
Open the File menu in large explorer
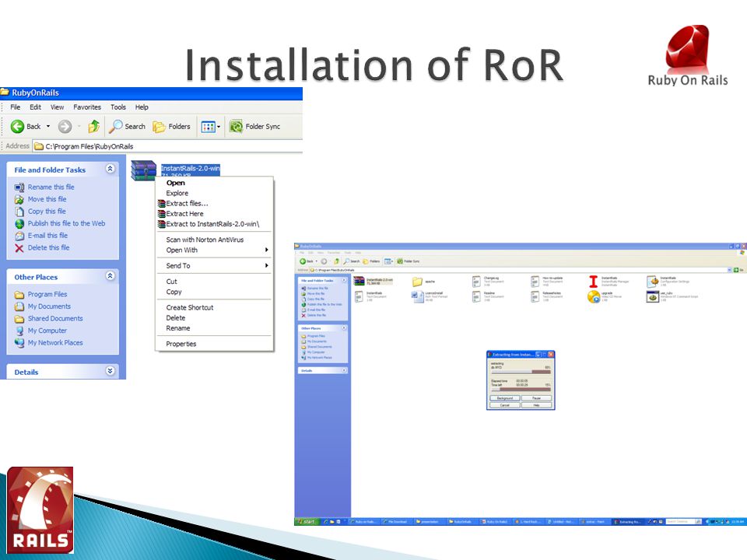click(16, 107)
